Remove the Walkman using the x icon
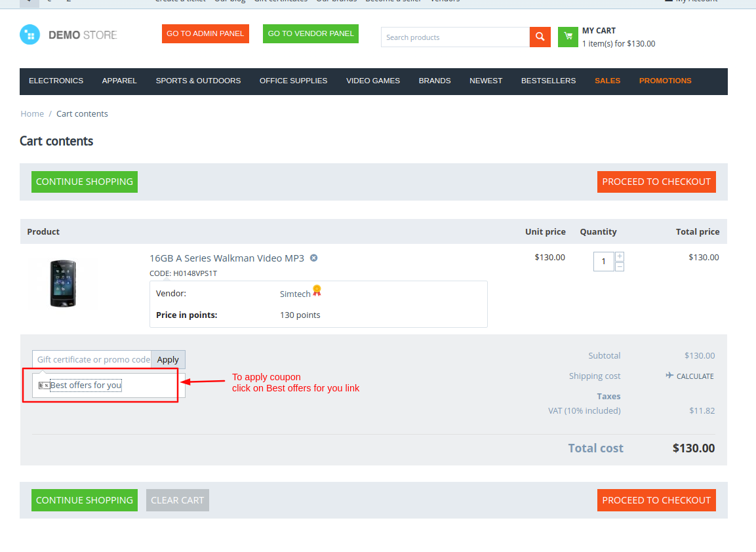 pyautogui.click(x=313, y=258)
